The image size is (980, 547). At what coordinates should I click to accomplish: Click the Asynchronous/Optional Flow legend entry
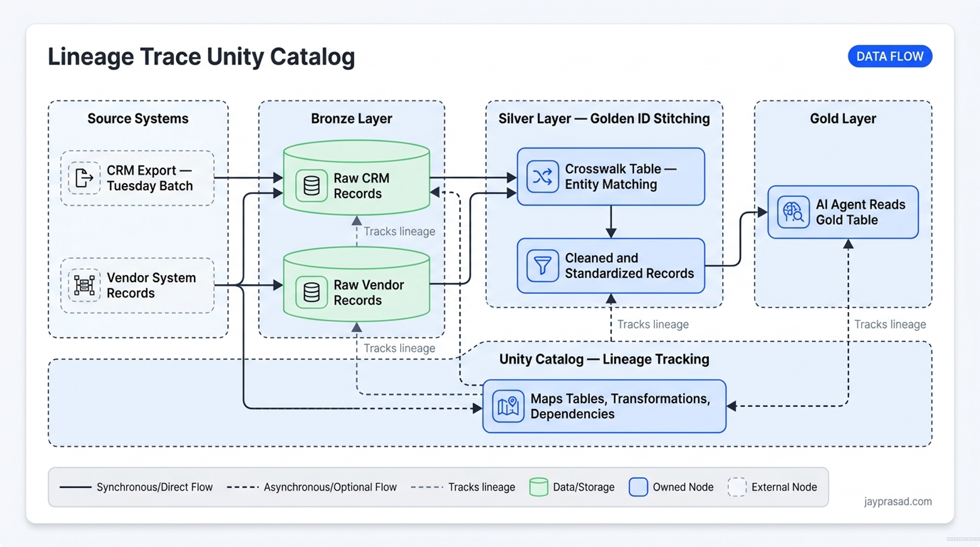click(x=312, y=487)
